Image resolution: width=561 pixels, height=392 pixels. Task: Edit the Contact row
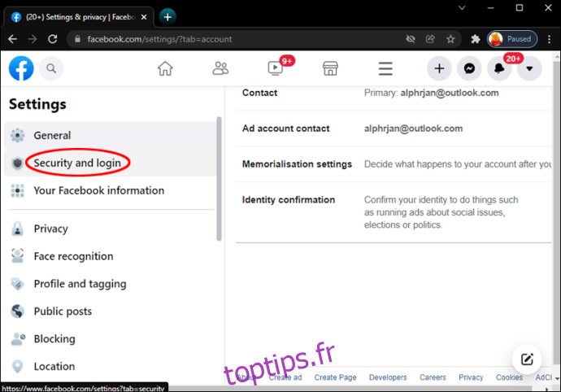pyautogui.click(x=394, y=93)
